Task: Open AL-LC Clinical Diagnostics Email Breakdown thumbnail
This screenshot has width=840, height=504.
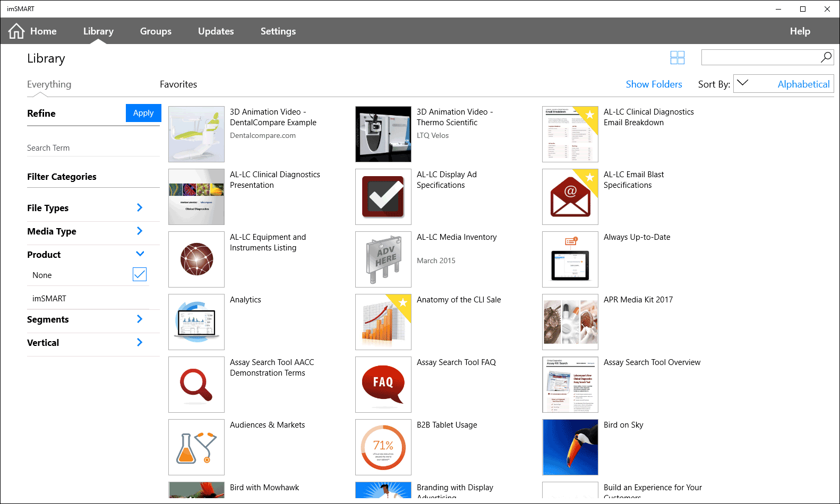Action: pos(570,134)
